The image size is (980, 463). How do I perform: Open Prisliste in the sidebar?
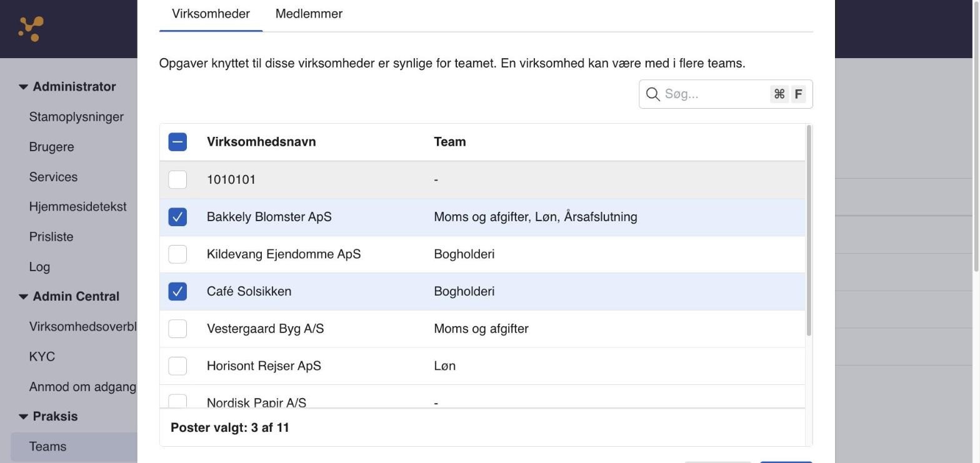pos(51,237)
